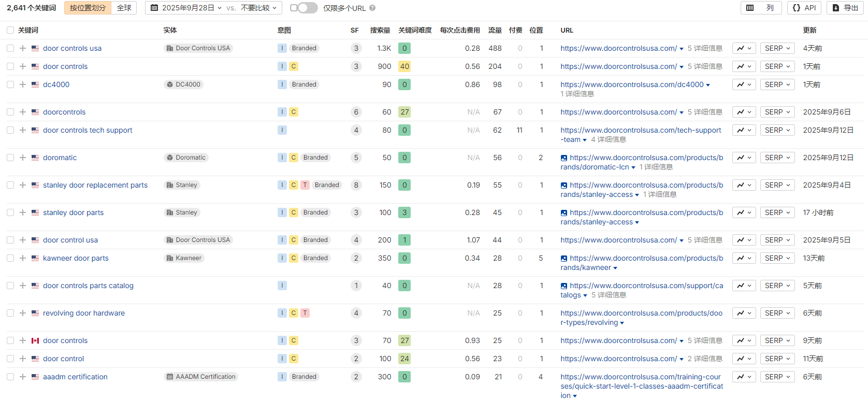Select the checkbox for 'revolving door hardware'

10,313
